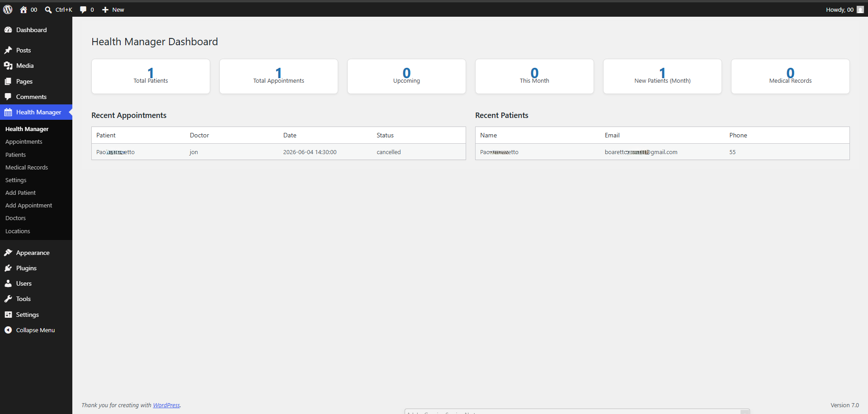
Task: Click the Total Appointments stat card
Action: pos(278,76)
